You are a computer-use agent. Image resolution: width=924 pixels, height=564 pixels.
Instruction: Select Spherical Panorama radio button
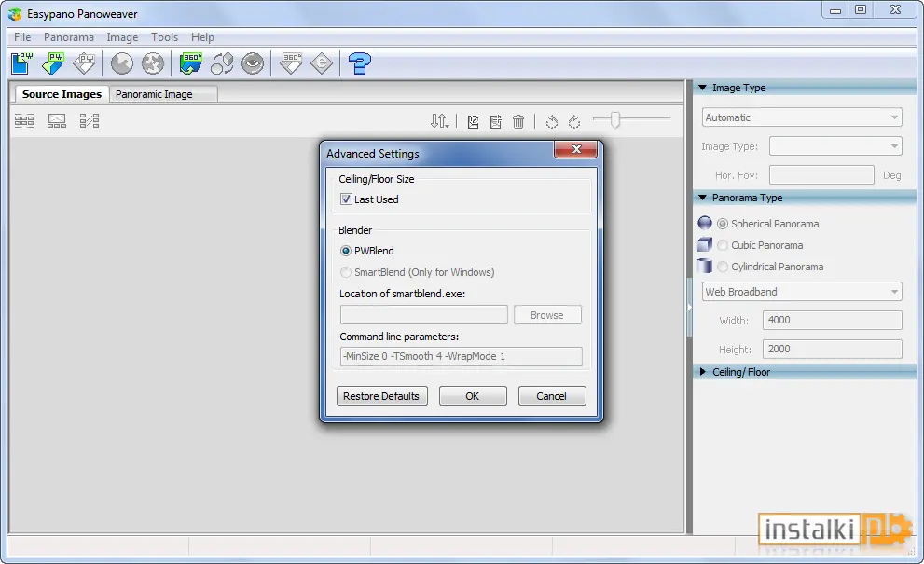(x=723, y=224)
